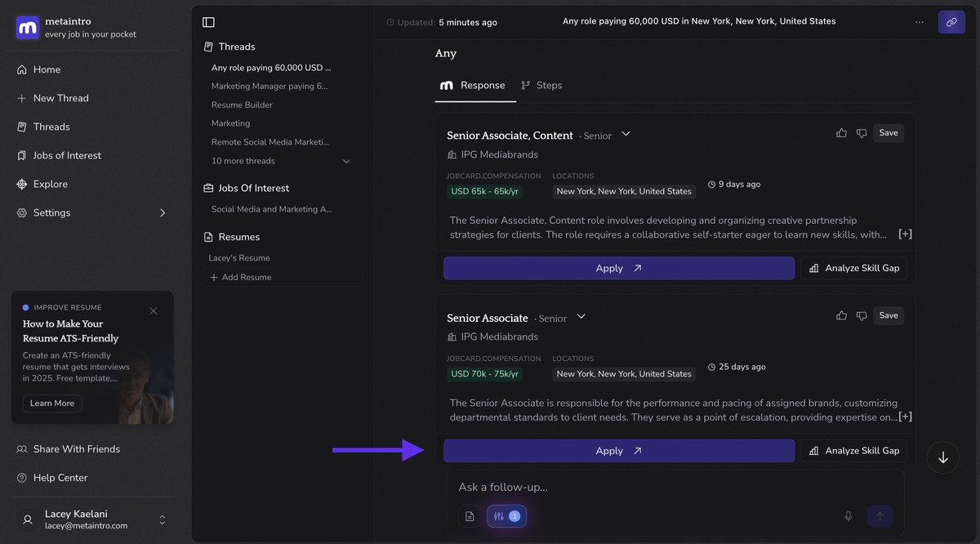Switch to the Steps tab
The height and width of the screenshot is (544, 980).
click(541, 85)
